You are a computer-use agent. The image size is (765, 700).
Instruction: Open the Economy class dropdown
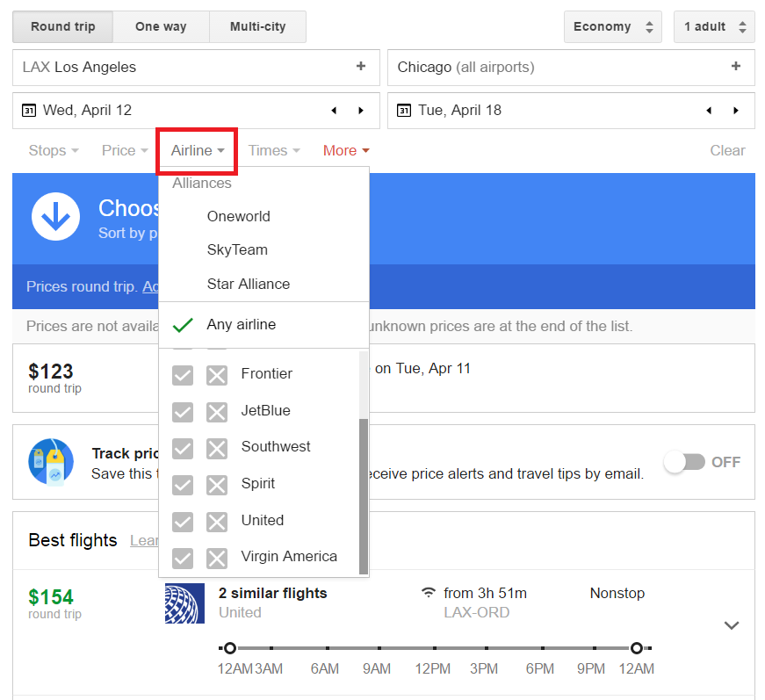(613, 27)
